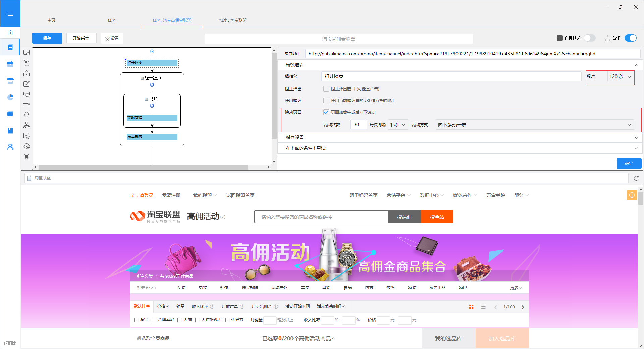Image resolution: width=644 pixels, height=349 pixels.
Task: Collapse the inner 循环 node
Action: coord(146,99)
